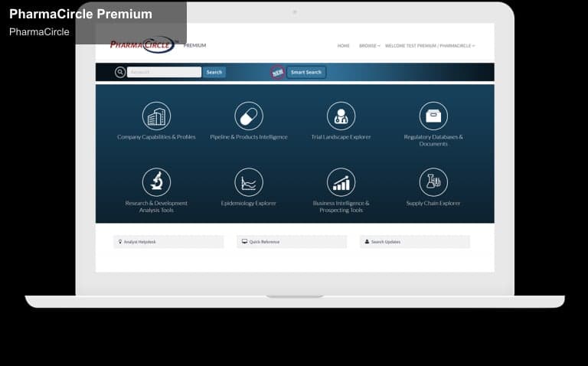Click the Trial Landscape Explorer label
588x366 pixels.
coord(341,137)
